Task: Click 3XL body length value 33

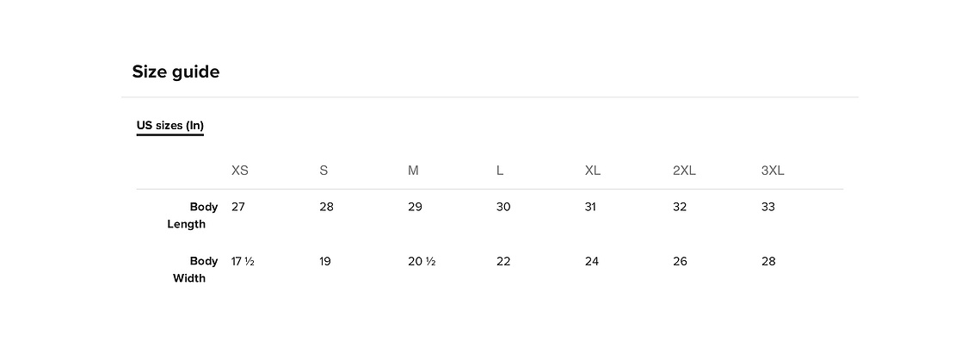Action: (768, 207)
